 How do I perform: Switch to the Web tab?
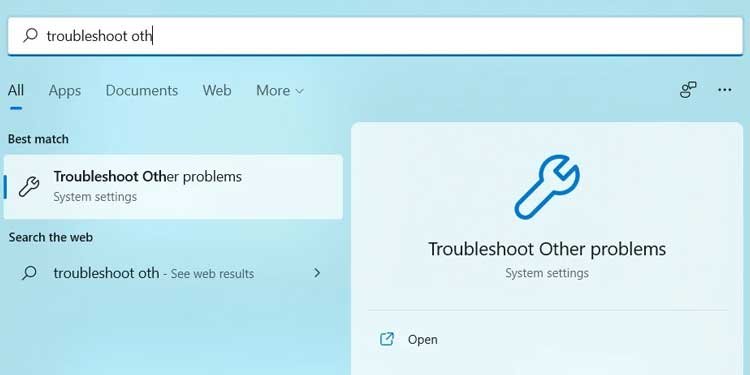[x=217, y=90]
